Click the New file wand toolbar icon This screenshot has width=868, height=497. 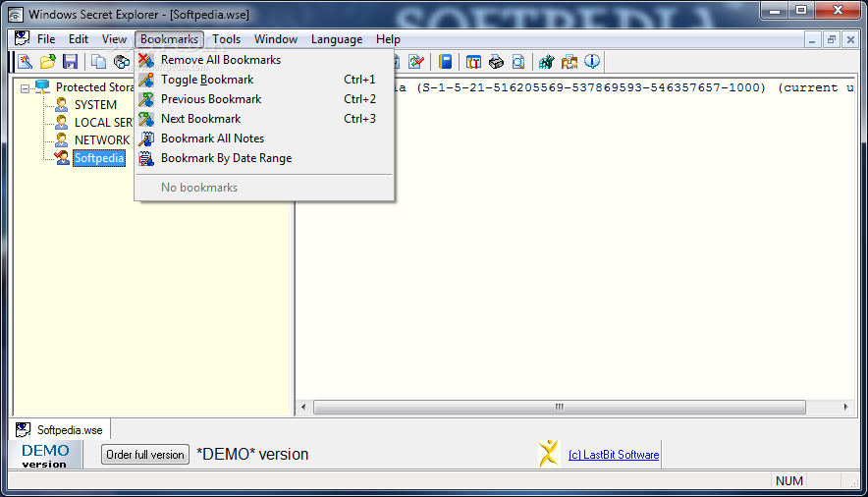25,62
